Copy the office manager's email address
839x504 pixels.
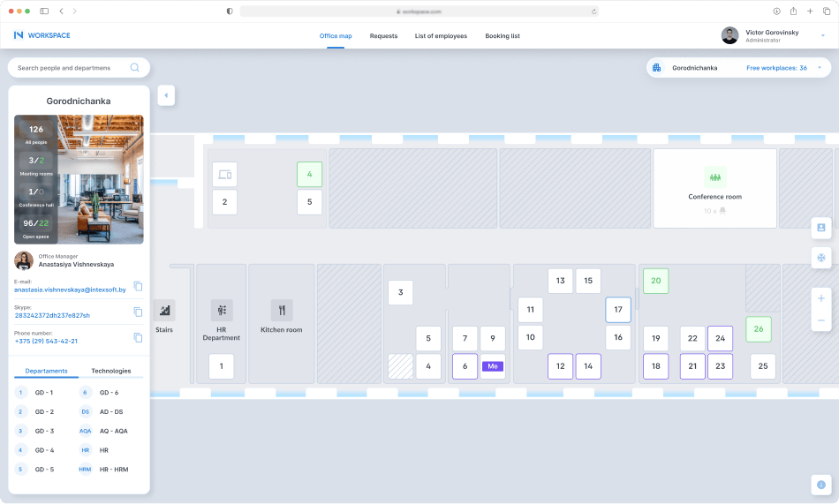pos(138,286)
